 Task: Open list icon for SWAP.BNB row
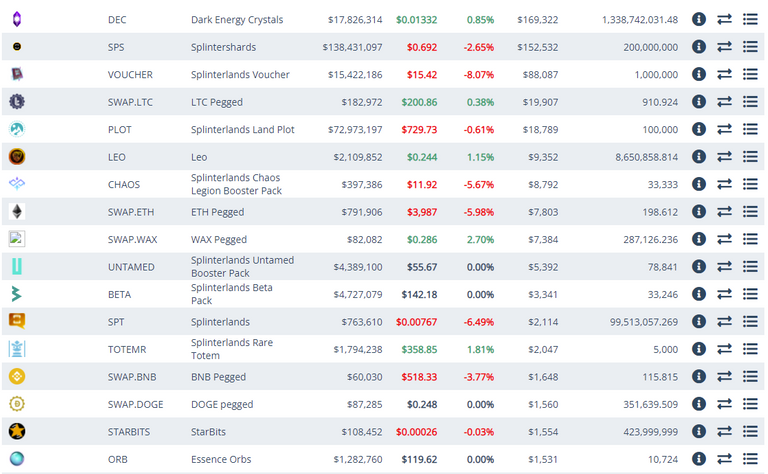(750, 377)
